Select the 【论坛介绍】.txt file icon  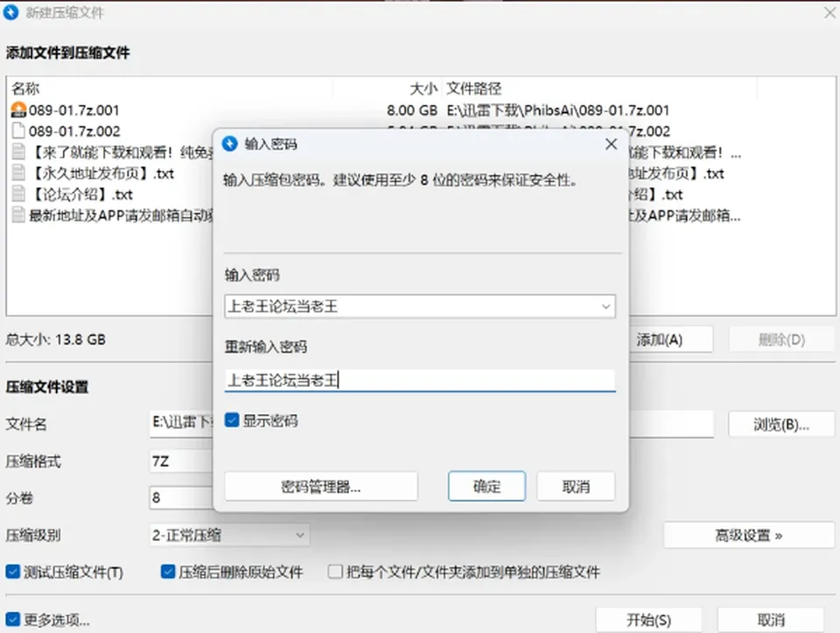[x=18, y=194]
